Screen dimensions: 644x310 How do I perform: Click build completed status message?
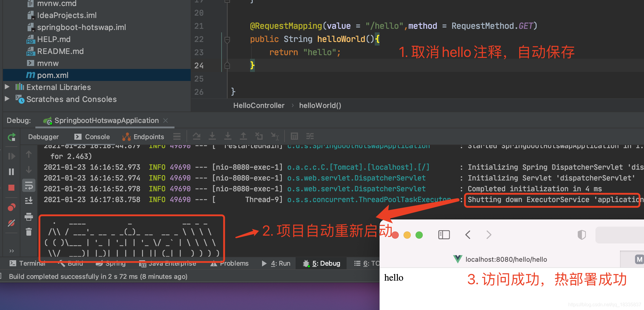[98, 276]
